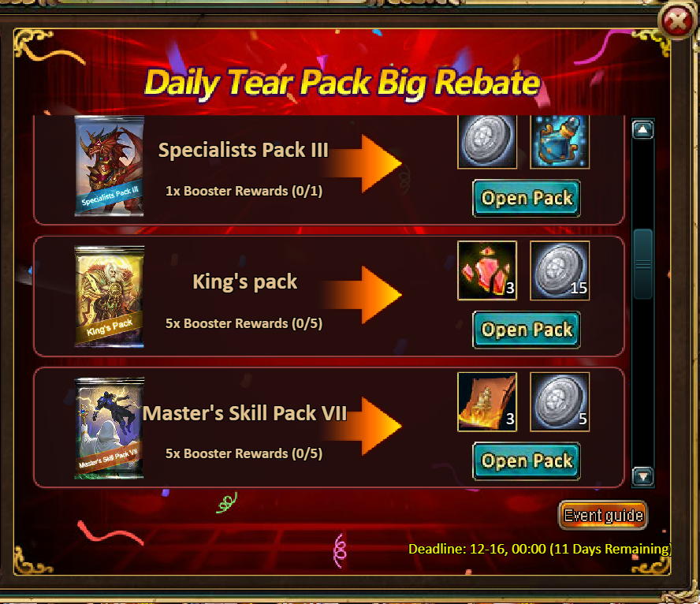Click the silver coin reward showing 5
700x604 pixels.
(x=560, y=402)
